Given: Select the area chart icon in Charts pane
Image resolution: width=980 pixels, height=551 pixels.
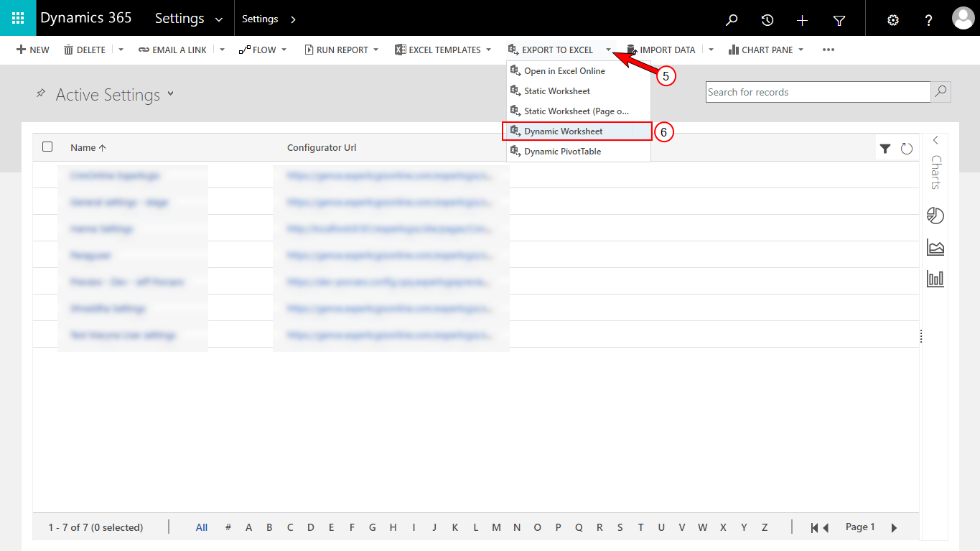Looking at the screenshot, I should pyautogui.click(x=935, y=248).
